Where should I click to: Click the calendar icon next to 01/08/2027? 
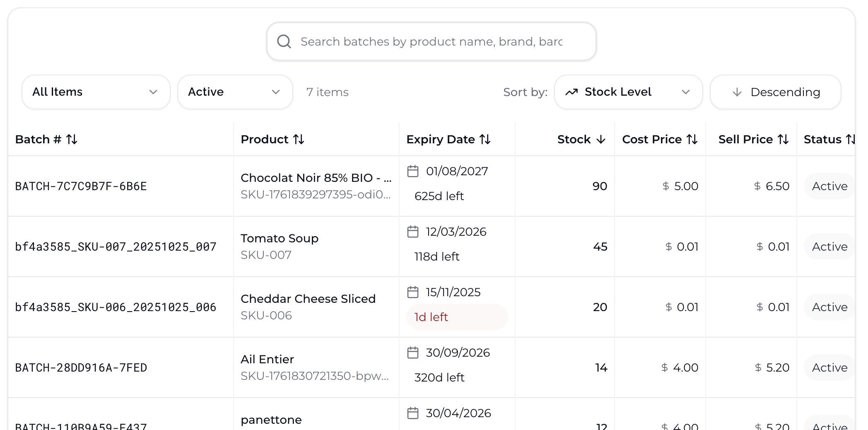(413, 171)
